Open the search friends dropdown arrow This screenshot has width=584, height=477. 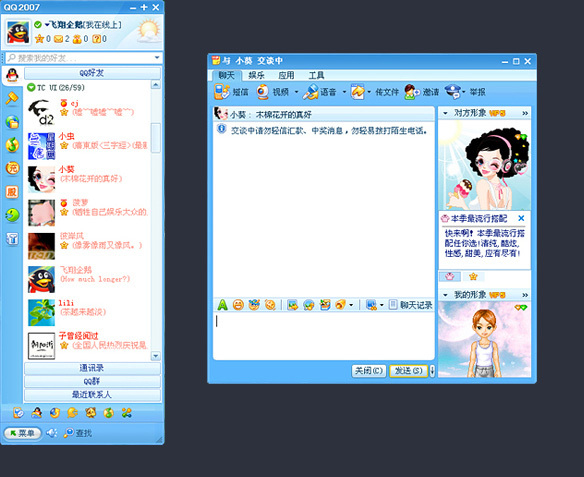157,57
